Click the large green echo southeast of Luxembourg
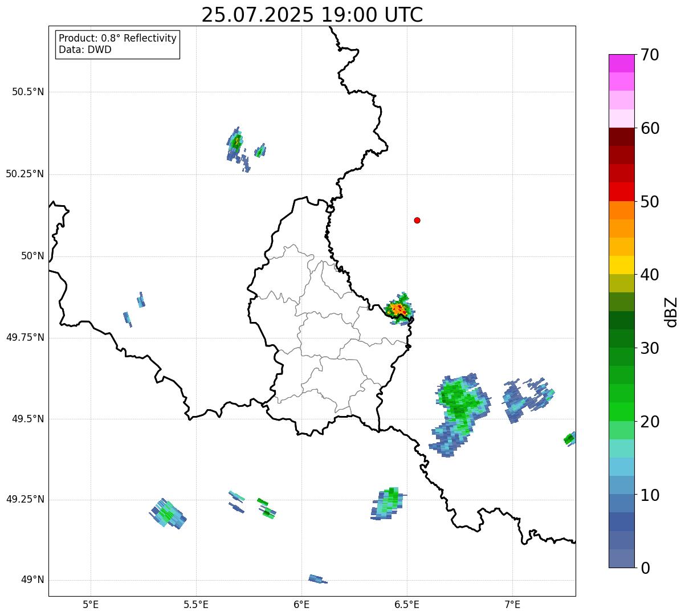The height and width of the screenshot is (616, 685). pos(459,414)
